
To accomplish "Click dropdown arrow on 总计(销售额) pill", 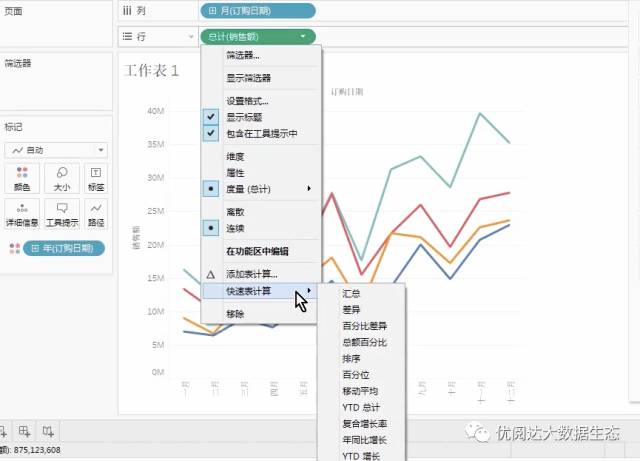I will point(303,37).
